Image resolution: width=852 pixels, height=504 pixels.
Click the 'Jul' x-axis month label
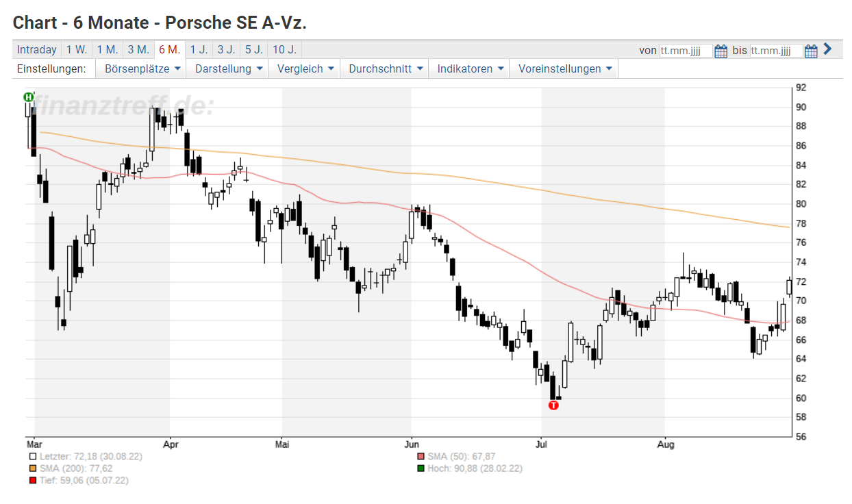point(541,445)
